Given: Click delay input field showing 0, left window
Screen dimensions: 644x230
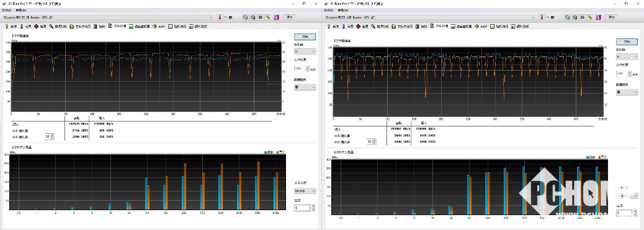Looking at the screenshot, I should coord(303,208).
